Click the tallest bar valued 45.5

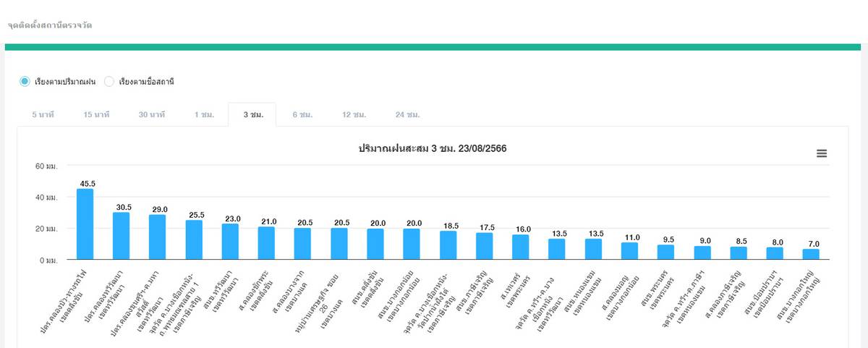coord(85,224)
